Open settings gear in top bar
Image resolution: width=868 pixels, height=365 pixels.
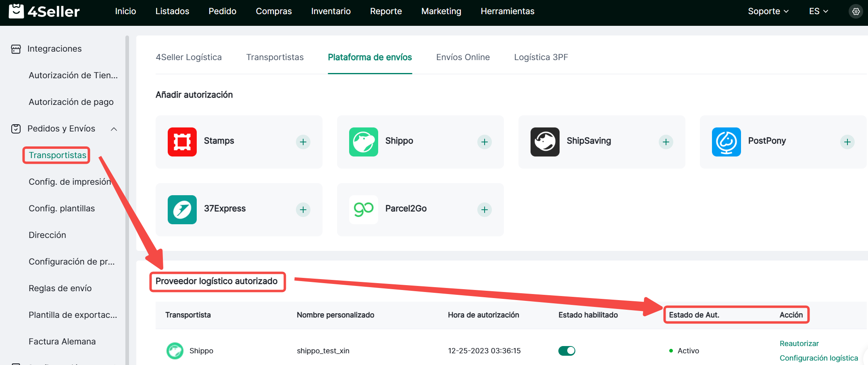[x=856, y=12]
